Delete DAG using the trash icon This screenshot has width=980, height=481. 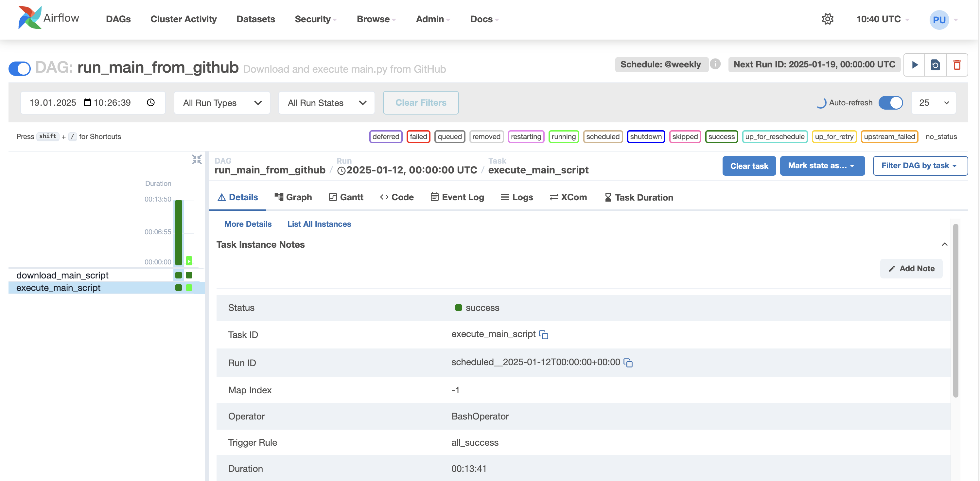[957, 65]
